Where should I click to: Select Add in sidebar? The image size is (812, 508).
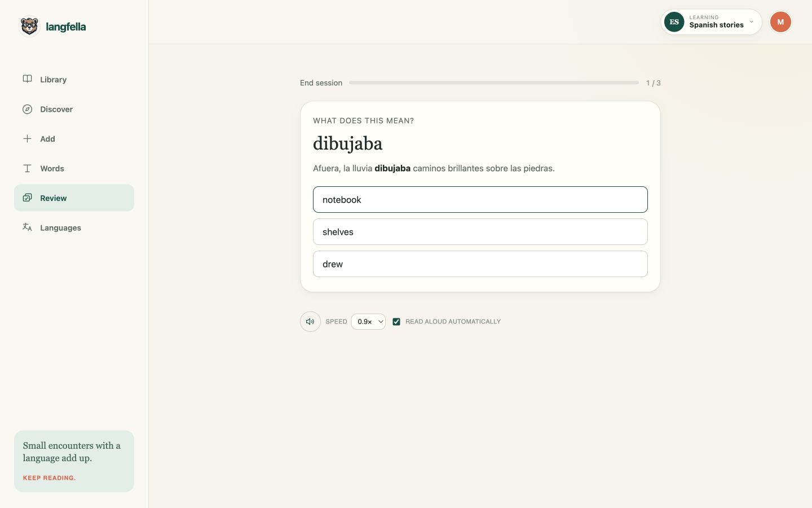74,139
